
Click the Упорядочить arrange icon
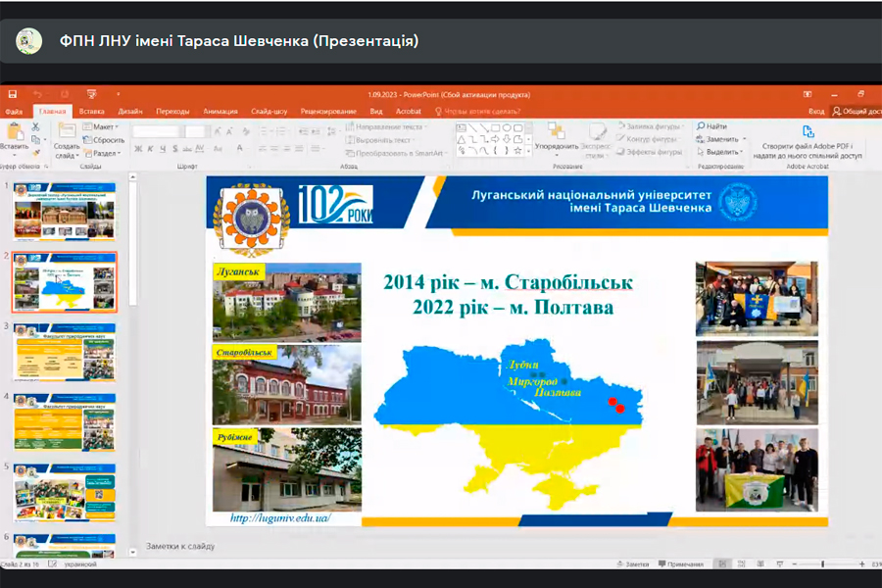point(556,132)
